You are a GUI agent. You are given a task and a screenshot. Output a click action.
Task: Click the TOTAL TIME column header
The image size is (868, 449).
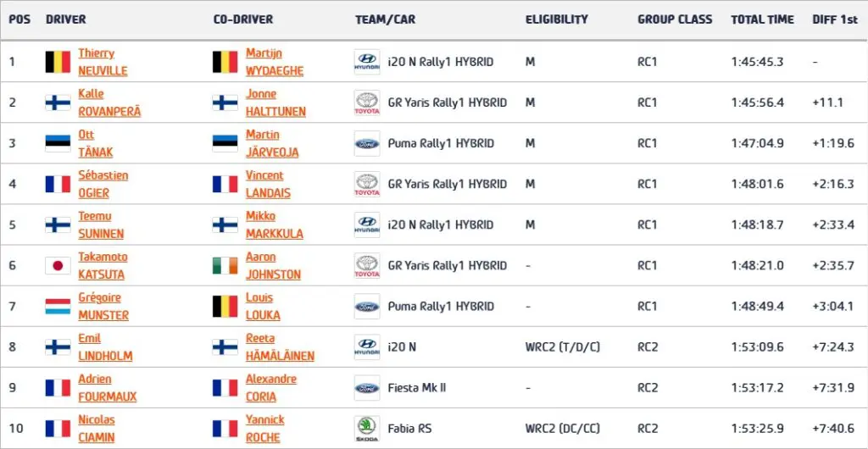point(762,19)
